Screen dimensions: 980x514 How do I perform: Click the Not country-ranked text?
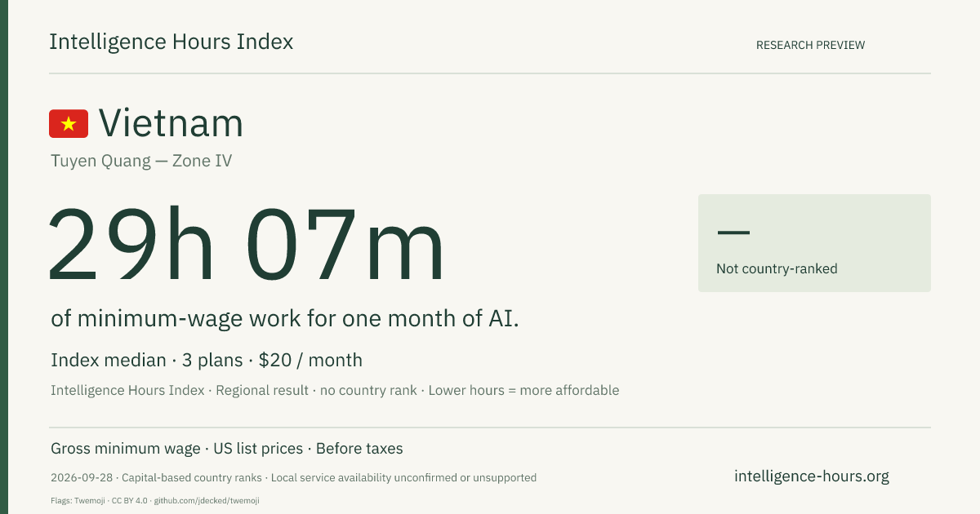coord(777,268)
